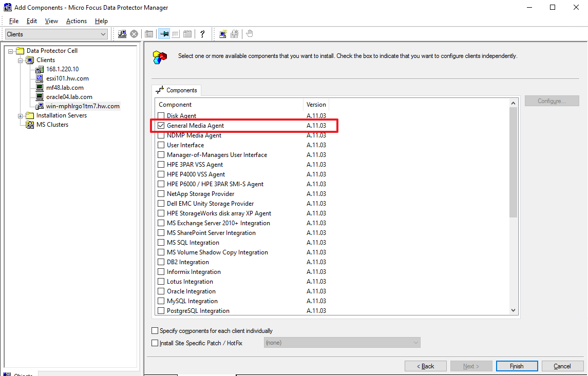Check the Disk Agent checkbox

(x=161, y=116)
